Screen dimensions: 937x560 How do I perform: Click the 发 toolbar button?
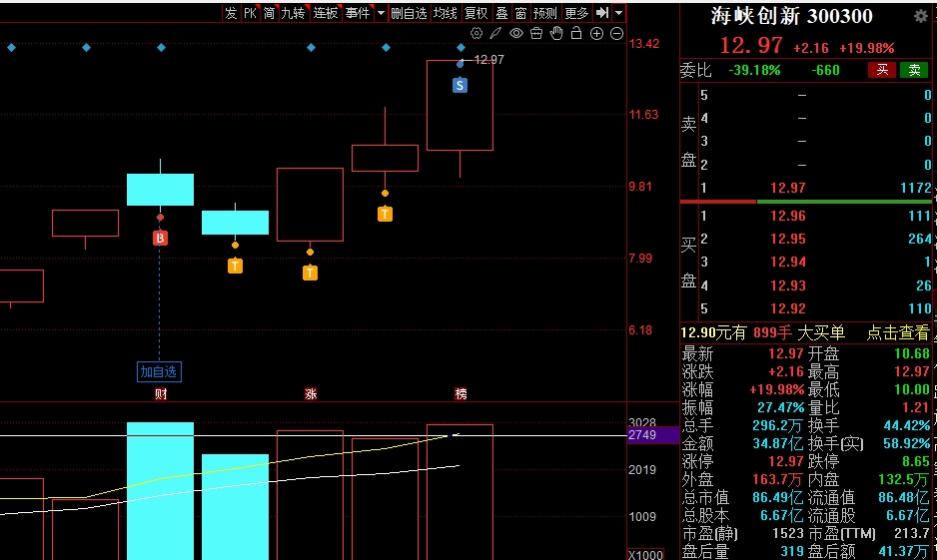tap(232, 13)
